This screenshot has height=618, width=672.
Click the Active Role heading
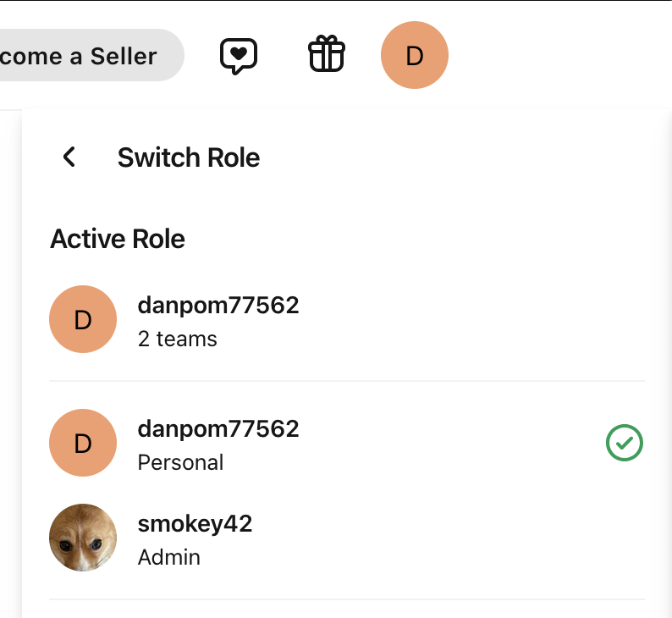(x=118, y=239)
